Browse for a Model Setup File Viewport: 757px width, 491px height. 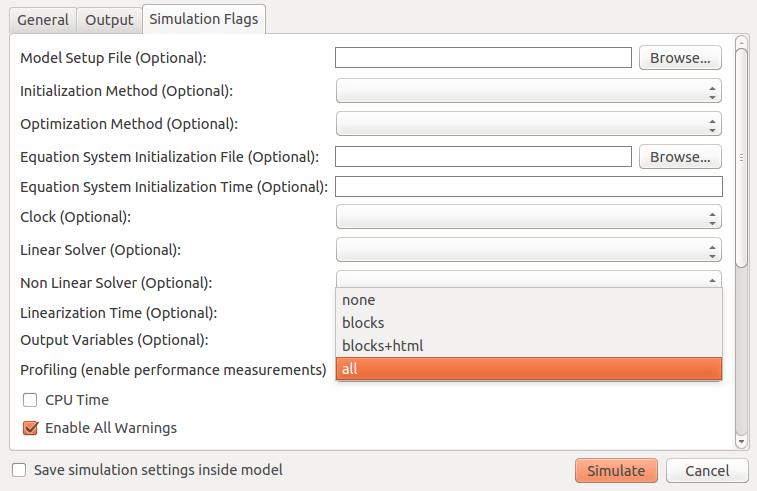click(x=680, y=58)
